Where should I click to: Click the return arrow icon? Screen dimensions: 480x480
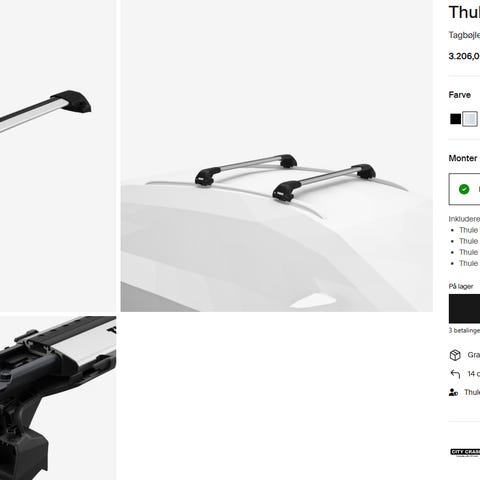pos(455,374)
